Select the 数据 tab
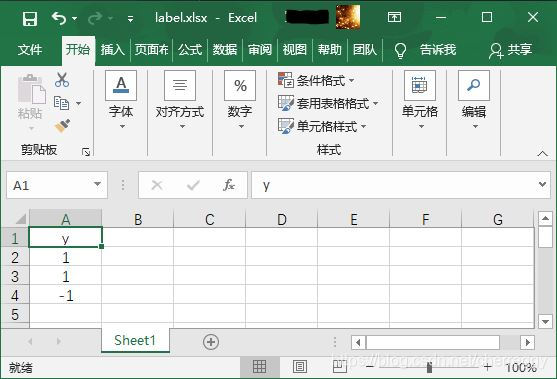 click(x=225, y=49)
